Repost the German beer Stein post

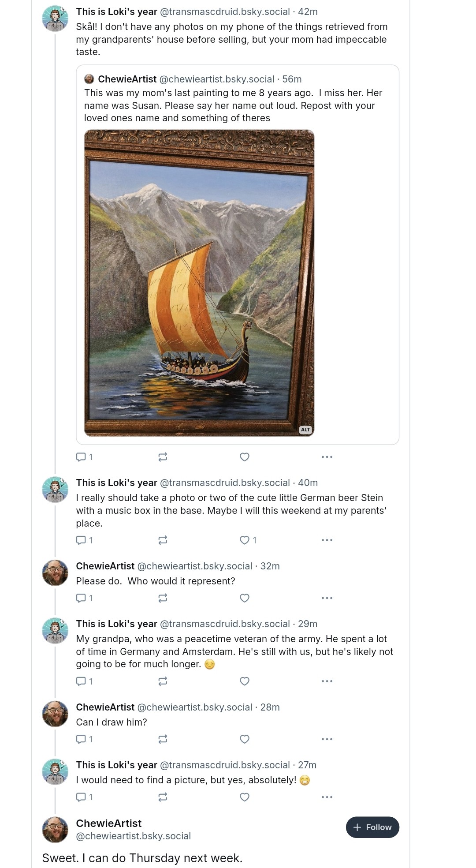[x=163, y=540]
